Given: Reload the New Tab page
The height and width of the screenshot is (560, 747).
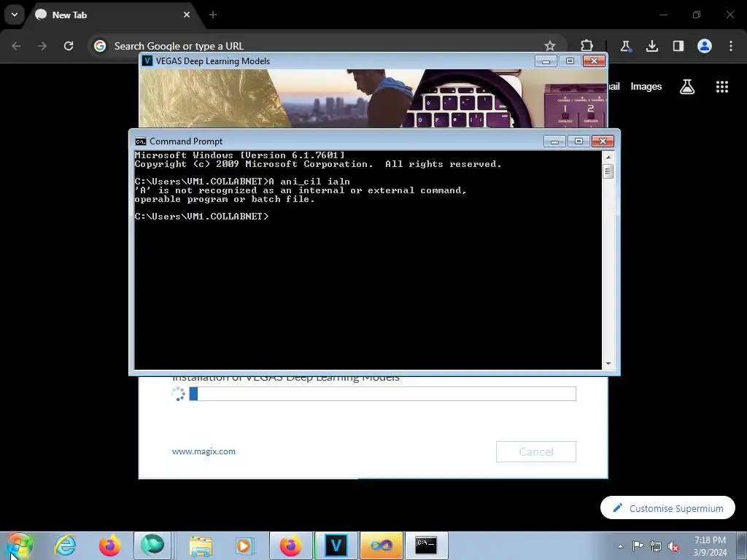Looking at the screenshot, I should click(69, 46).
